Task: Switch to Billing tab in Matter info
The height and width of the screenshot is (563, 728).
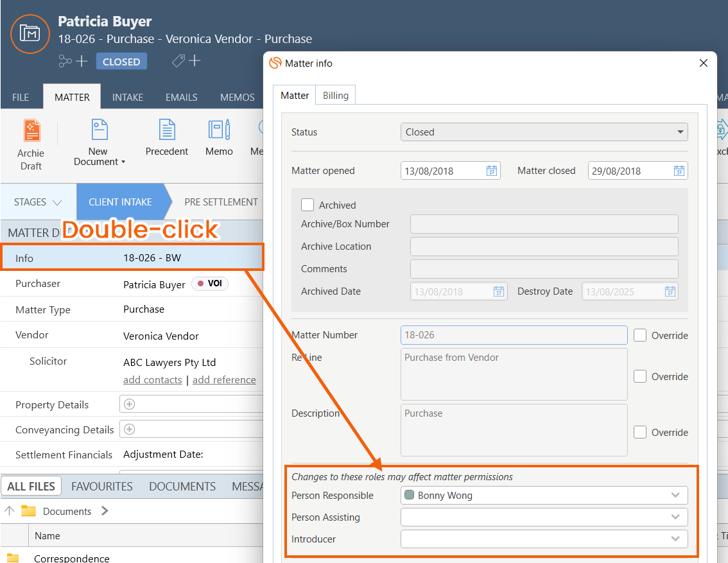Action: pos(336,95)
